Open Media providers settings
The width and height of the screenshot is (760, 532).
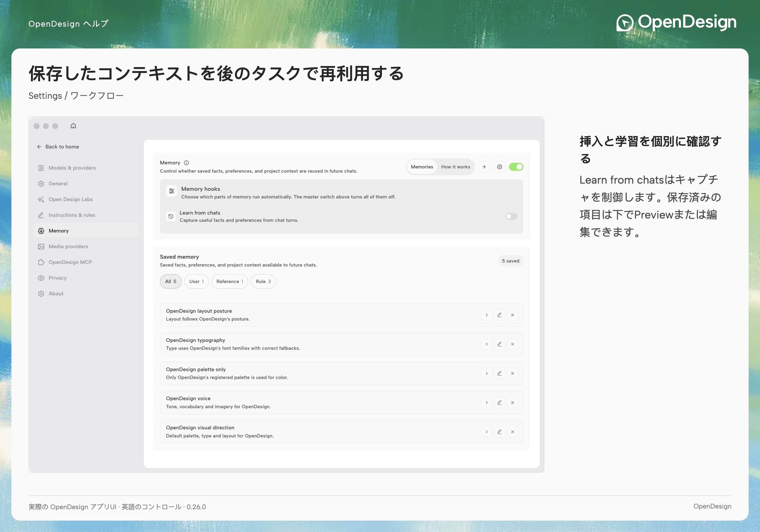click(86, 247)
